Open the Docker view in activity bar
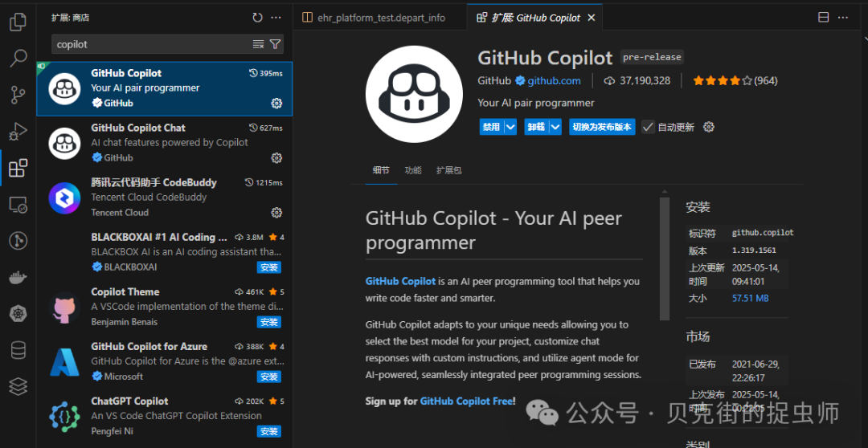This screenshot has height=448, width=868. (18, 277)
